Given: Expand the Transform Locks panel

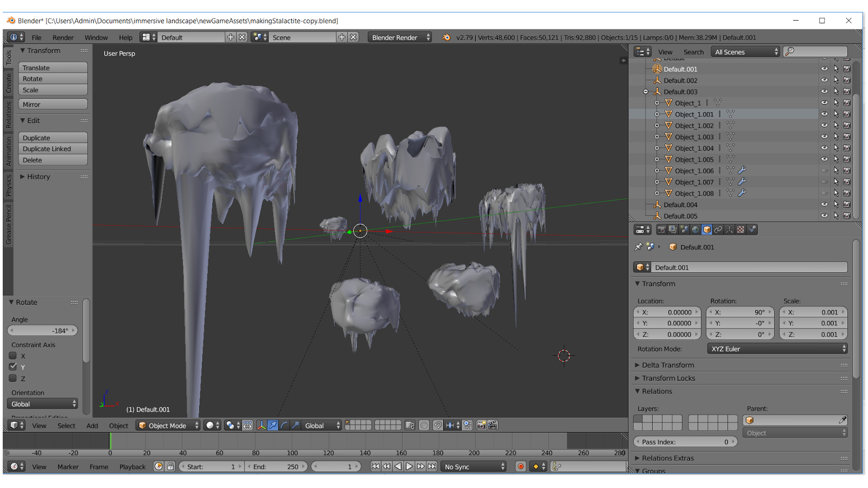Looking at the screenshot, I should (668, 378).
